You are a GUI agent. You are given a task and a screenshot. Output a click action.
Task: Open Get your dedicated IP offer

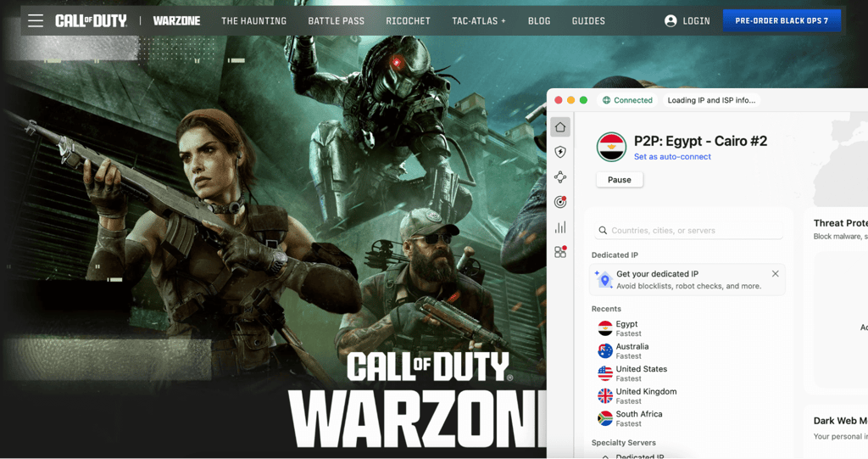click(687, 279)
